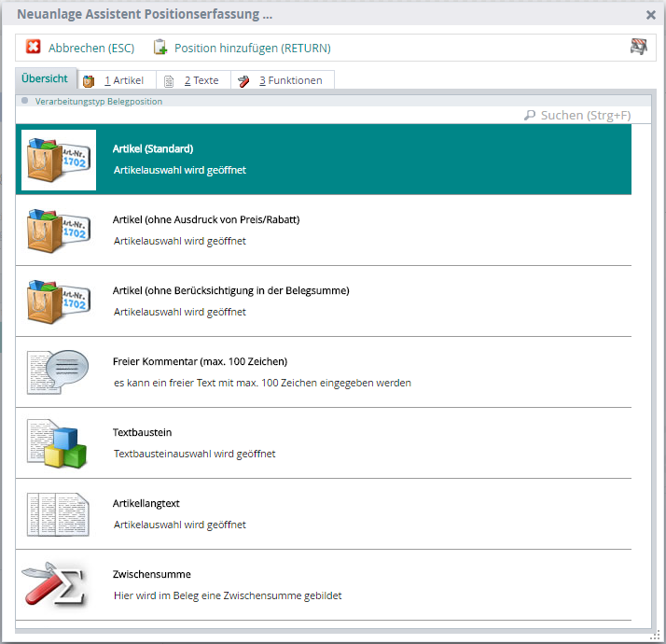This screenshot has width=666, height=644.
Task: Click the Zwischensumme sigma icon
Action: pos(59,584)
